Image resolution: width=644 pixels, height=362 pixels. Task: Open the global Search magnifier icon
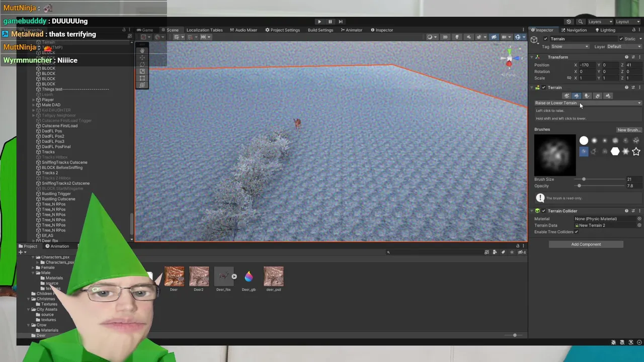click(x=580, y=22)
